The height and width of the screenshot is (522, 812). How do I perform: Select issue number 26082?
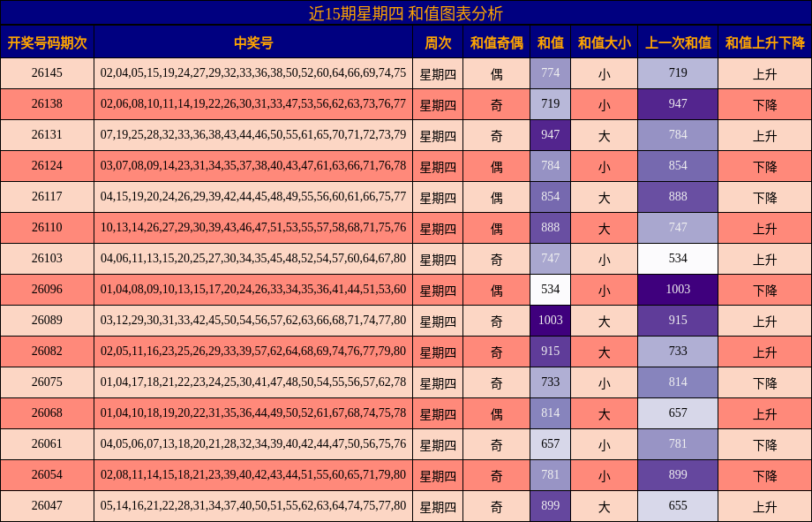tap(47, 351)
